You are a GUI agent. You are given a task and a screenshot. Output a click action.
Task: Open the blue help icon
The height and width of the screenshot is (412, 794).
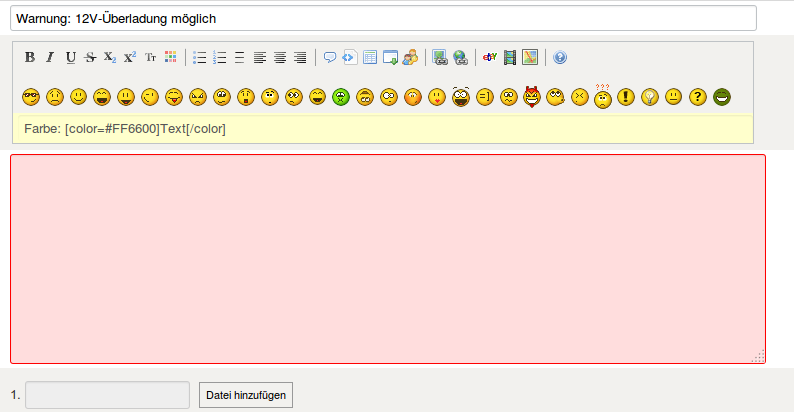click(560, 58)
